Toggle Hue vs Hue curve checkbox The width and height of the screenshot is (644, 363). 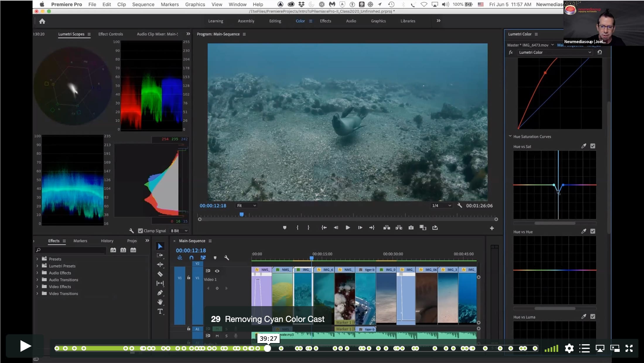pyautogui.click(x=593, y=231)
